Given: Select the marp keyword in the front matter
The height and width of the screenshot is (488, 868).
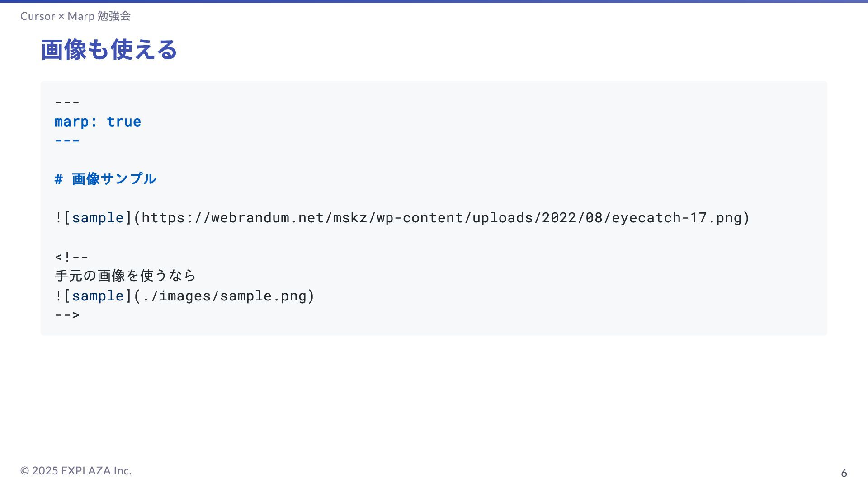Looking at the screenshot, I should coord(71,122).
